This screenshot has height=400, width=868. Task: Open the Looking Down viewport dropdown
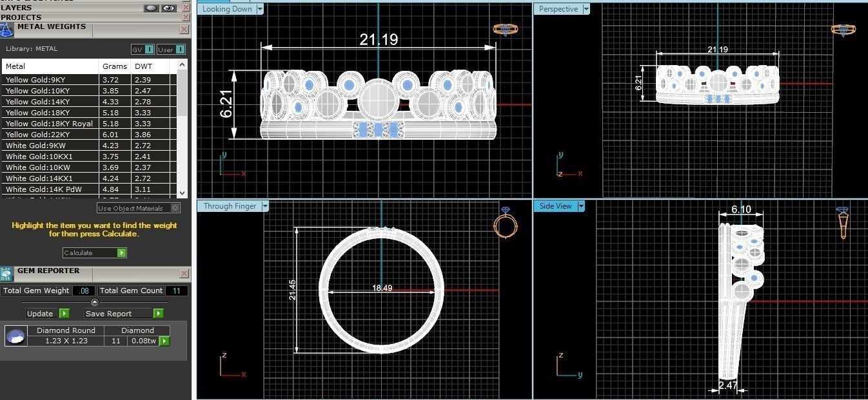tap(260, 9)
